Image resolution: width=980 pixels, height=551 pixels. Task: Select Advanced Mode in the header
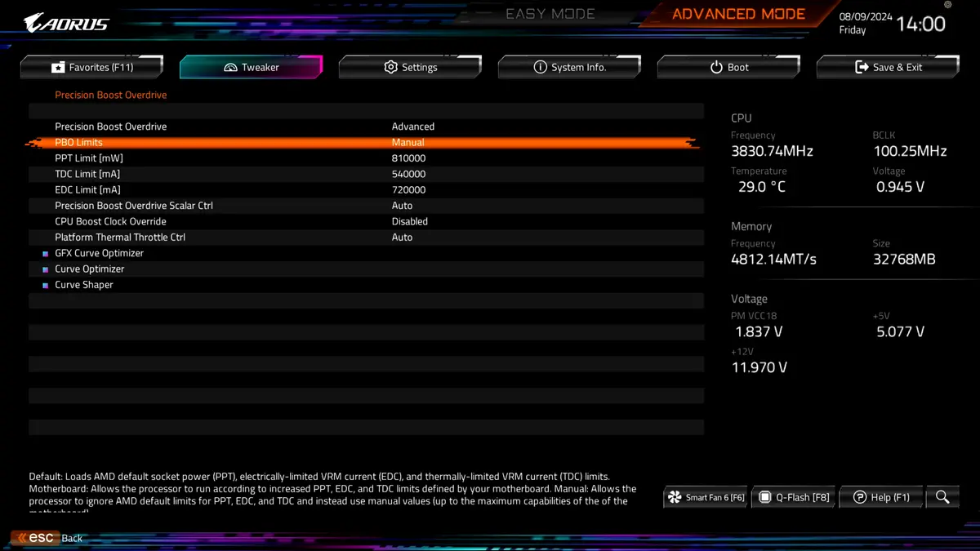pos(738,14)
